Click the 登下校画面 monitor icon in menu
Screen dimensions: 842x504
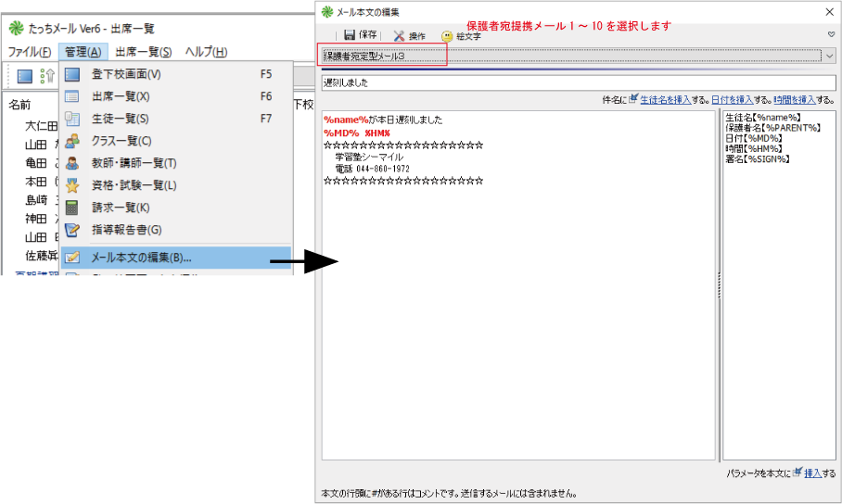72,74
